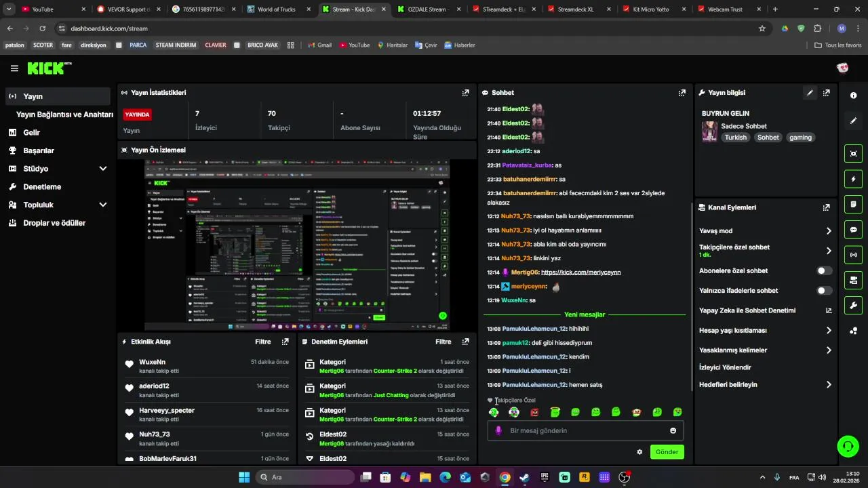This screenshot has width=868, height=488.
Task: Click the taskbar Ara search box
Action: tap(304, 477)
